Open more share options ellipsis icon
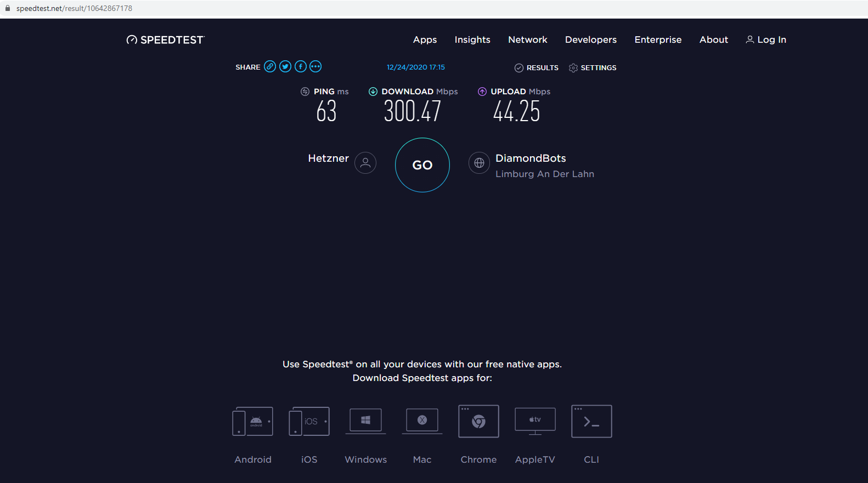This screenshot has width=868, height=483. pos(315,66)
